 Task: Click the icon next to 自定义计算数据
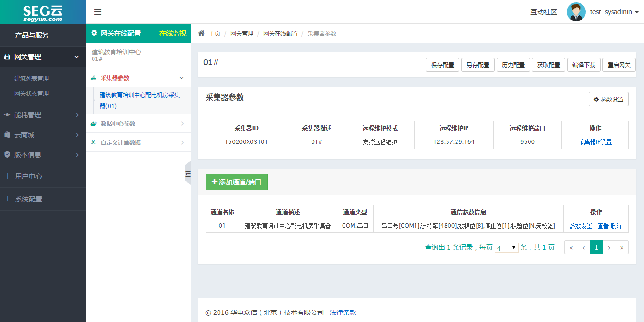click(x=93, y=142)
